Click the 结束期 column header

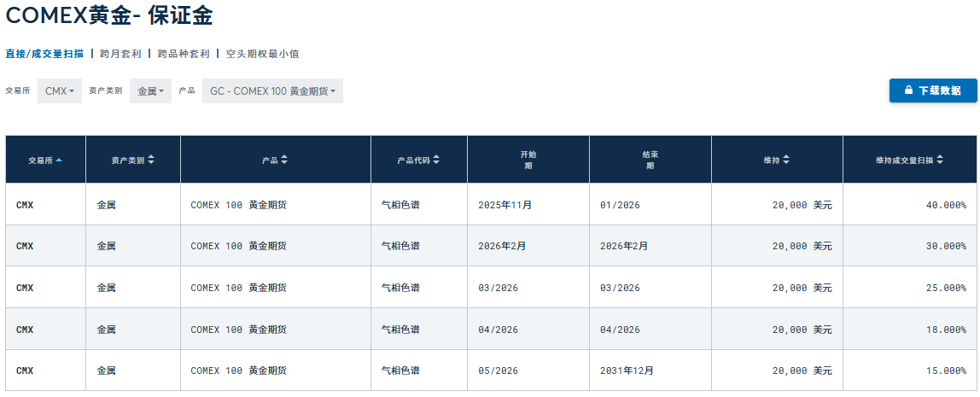[650, 160]
